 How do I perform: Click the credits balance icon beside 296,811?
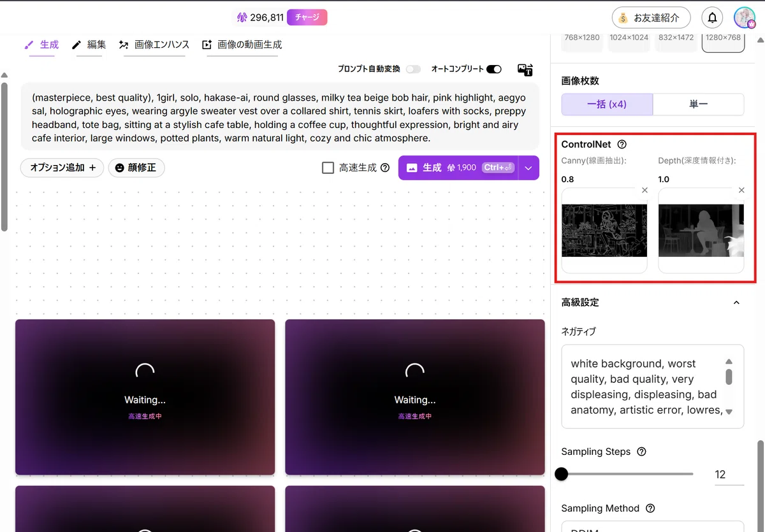[x=242, y=18]
